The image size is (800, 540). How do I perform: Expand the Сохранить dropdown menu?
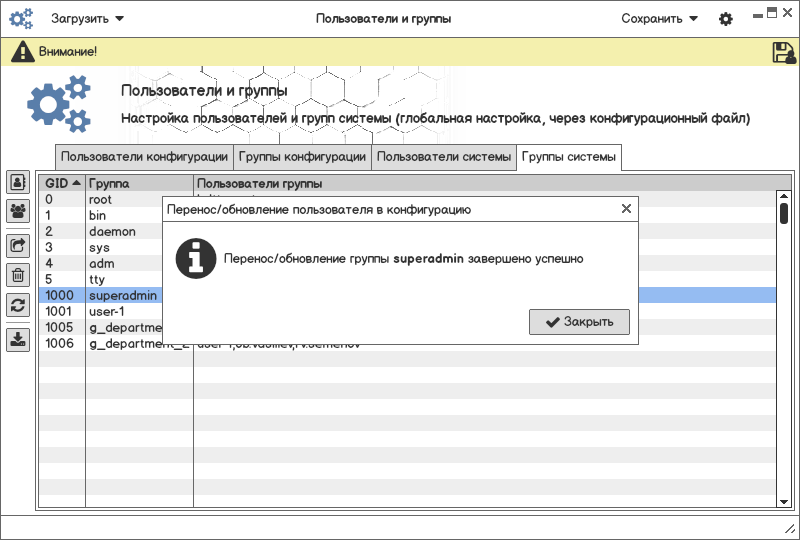pyautogui.click(x=659, y=19)
